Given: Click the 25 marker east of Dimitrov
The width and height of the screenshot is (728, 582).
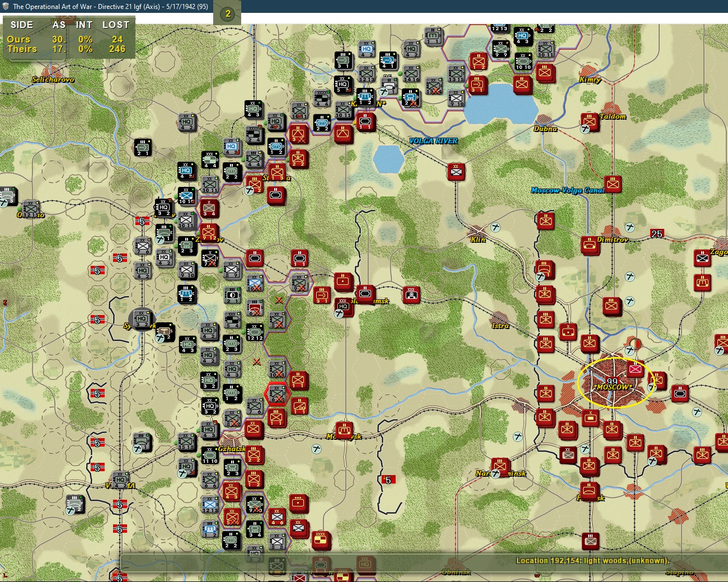Looking at the screenshot, I should click(x=657, y=233).
